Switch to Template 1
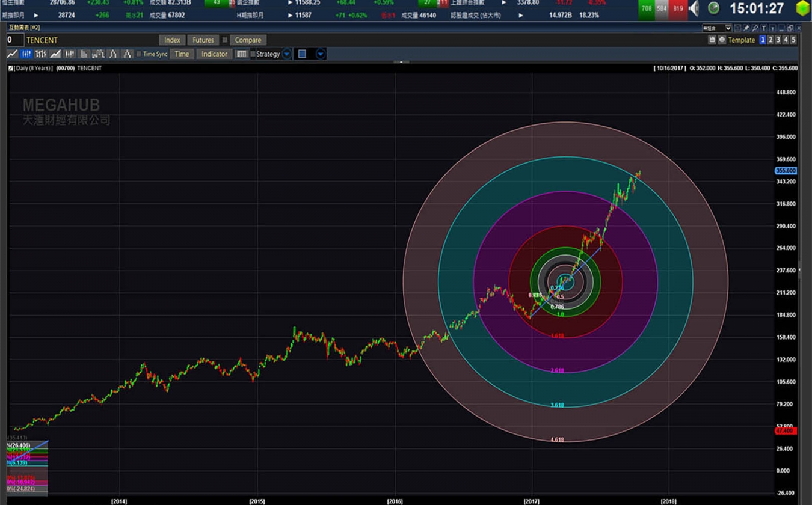The height and width of the screenshot is (505, 812). coord(763,40)
